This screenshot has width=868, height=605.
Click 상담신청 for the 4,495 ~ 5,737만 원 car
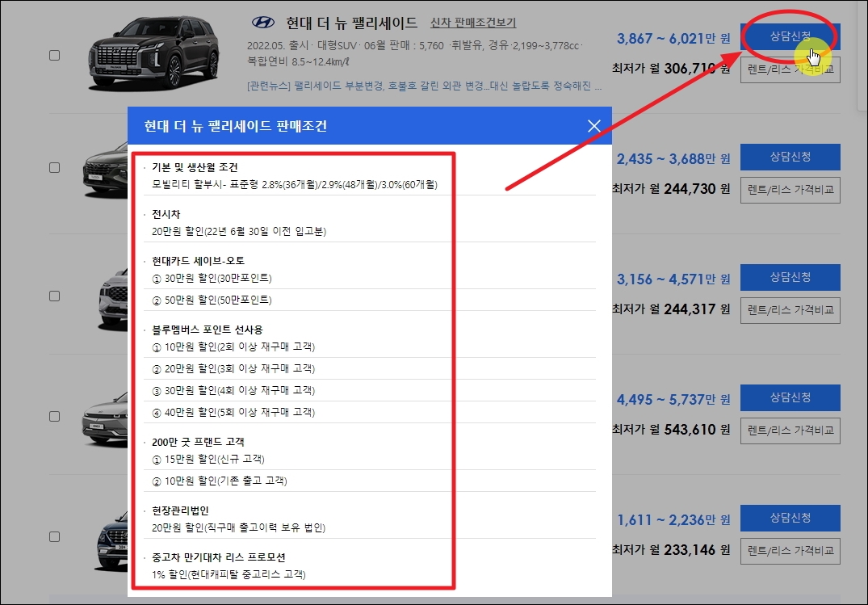(x=790, y=397)
